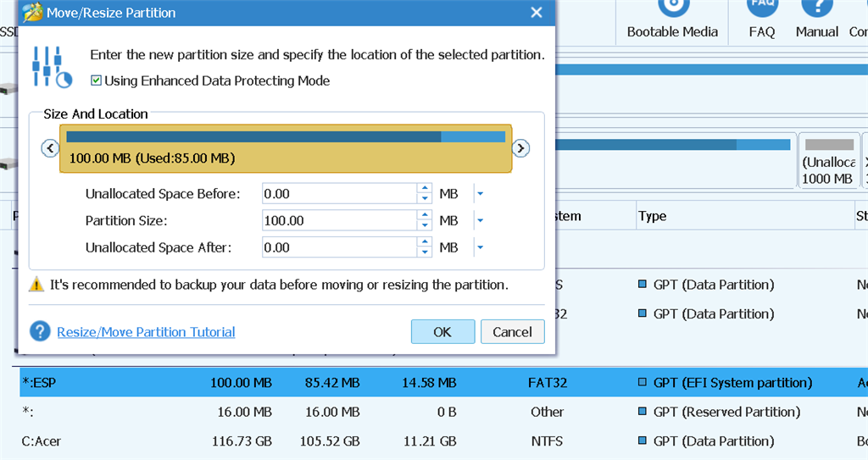Close the Move/Resize Partition dialog
The height and width of the screenshot is (460, 868).
[x=537, y=13]
